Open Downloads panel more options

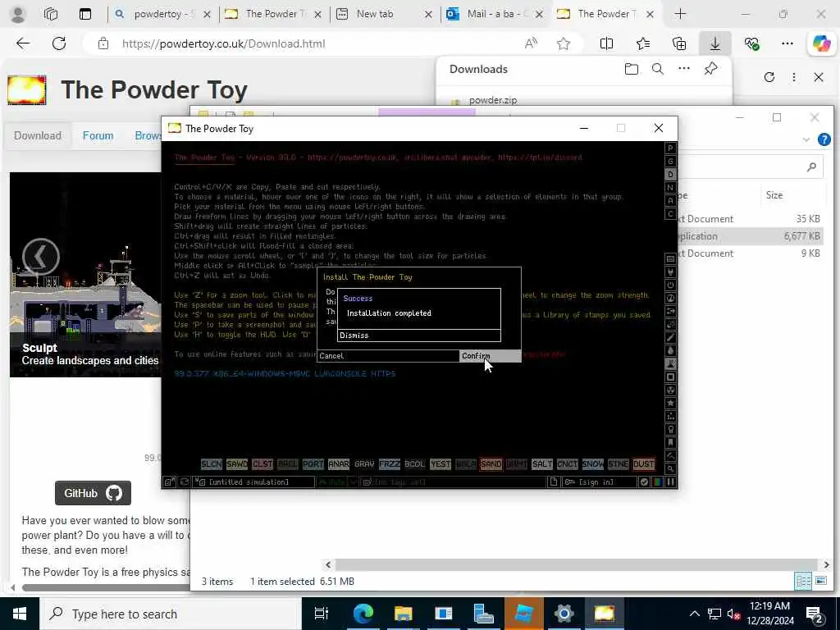684,69
